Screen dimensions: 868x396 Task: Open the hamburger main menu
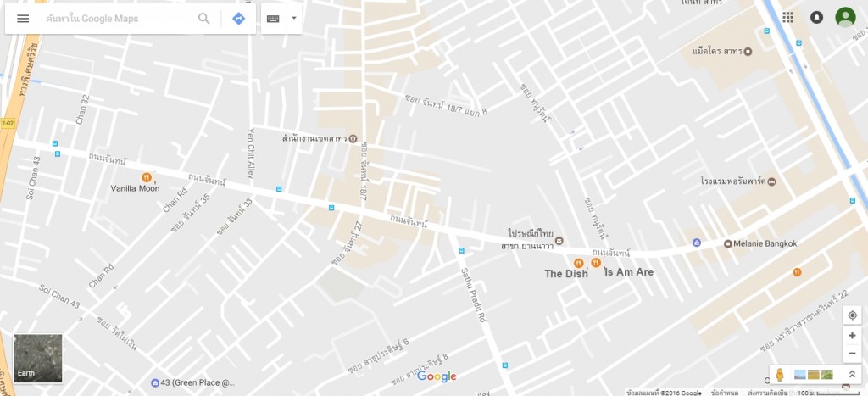(23, 19)
